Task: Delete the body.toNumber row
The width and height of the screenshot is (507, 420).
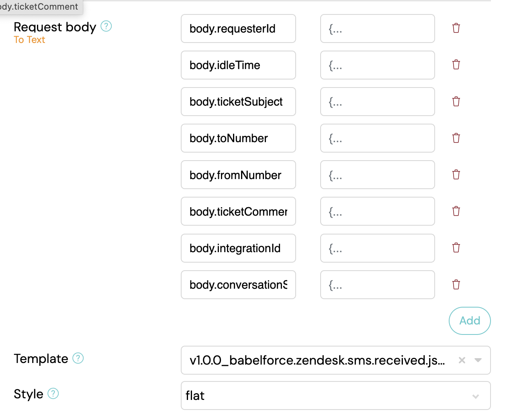Action: [x=456, y=138]
